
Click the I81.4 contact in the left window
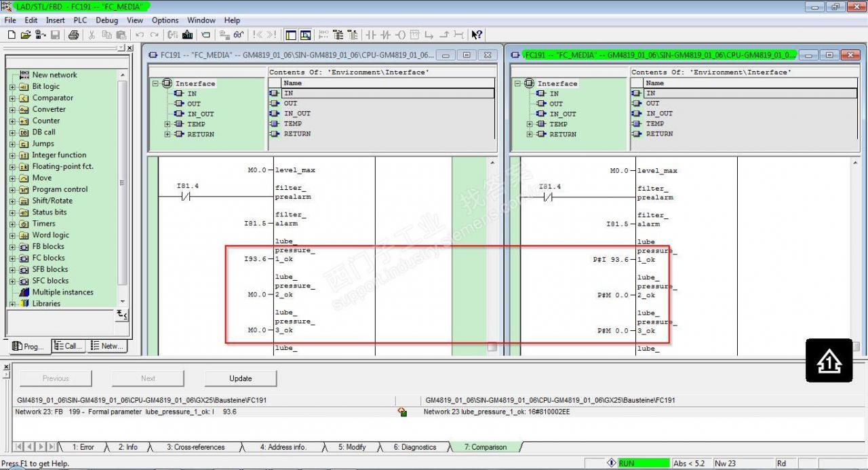[x=187, y=197]
